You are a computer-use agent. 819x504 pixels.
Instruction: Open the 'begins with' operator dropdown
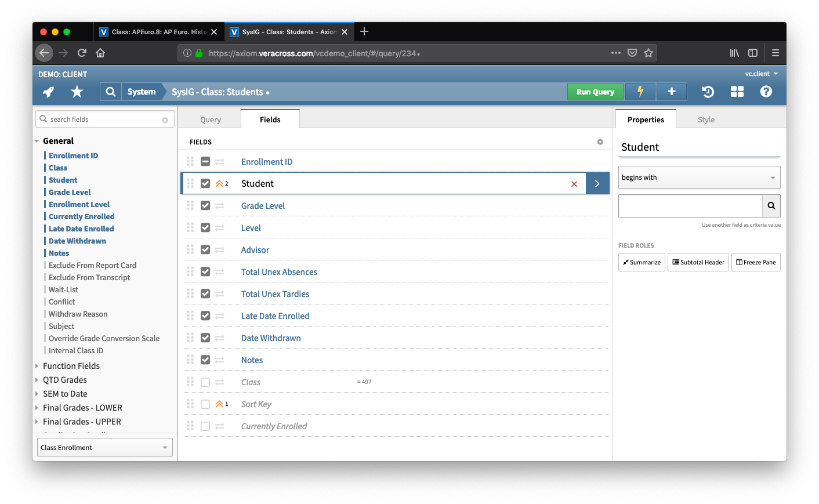tap(699, 177)
